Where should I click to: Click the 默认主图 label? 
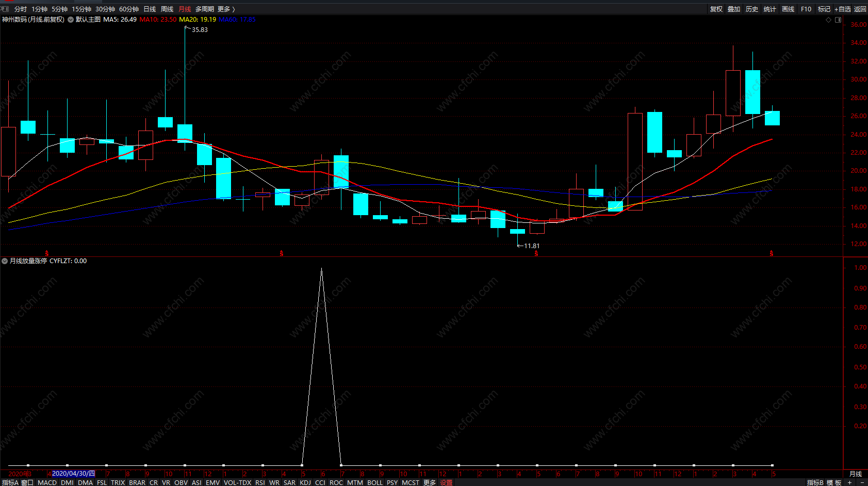click(x=88, y=20)
